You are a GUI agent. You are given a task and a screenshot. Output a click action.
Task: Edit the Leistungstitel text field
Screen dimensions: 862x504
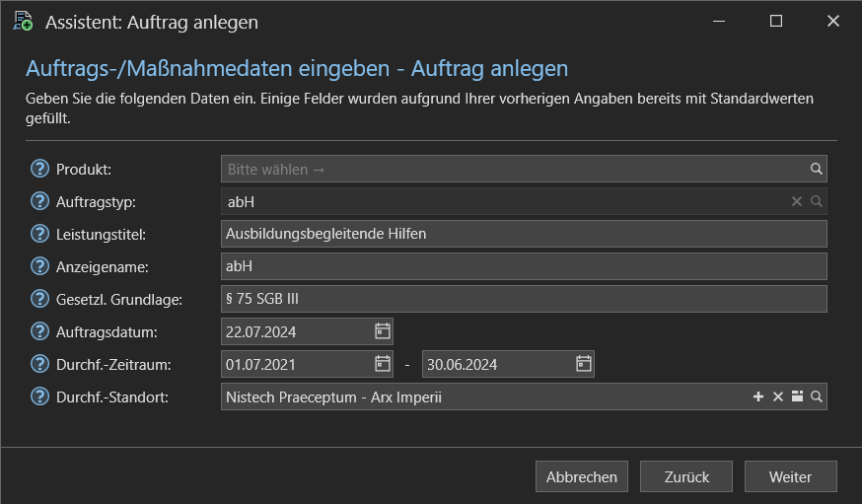(x=524, y=234)
